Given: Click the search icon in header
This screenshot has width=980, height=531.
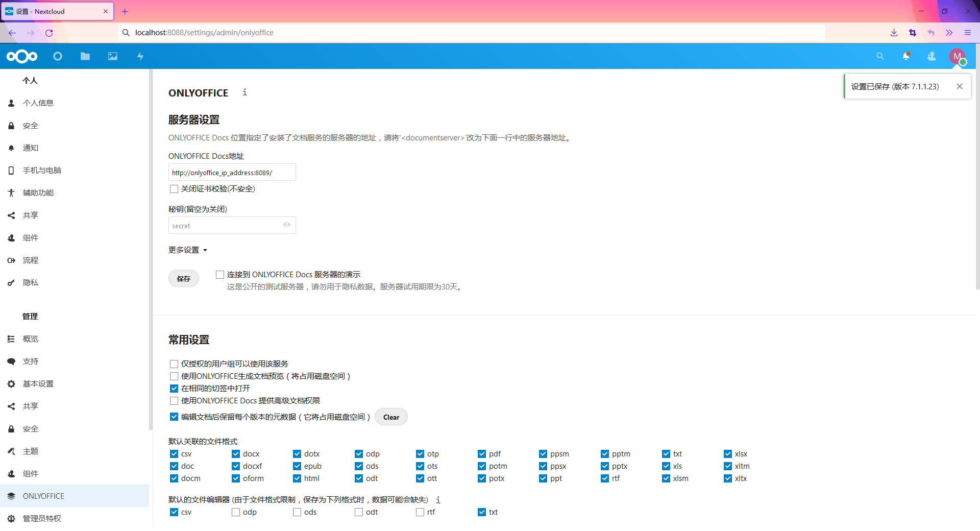Looking at the screenshot, I should 880,56.
